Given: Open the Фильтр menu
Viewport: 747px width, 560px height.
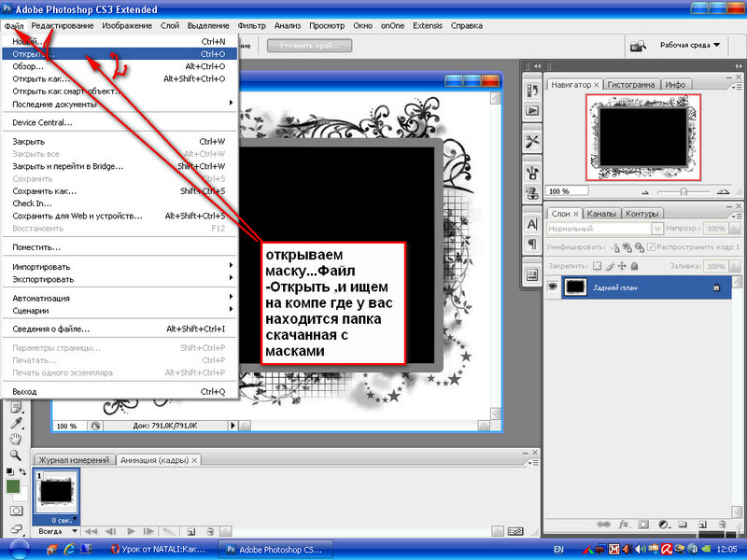Looking at the screenshot, I should tap(251, 26).
